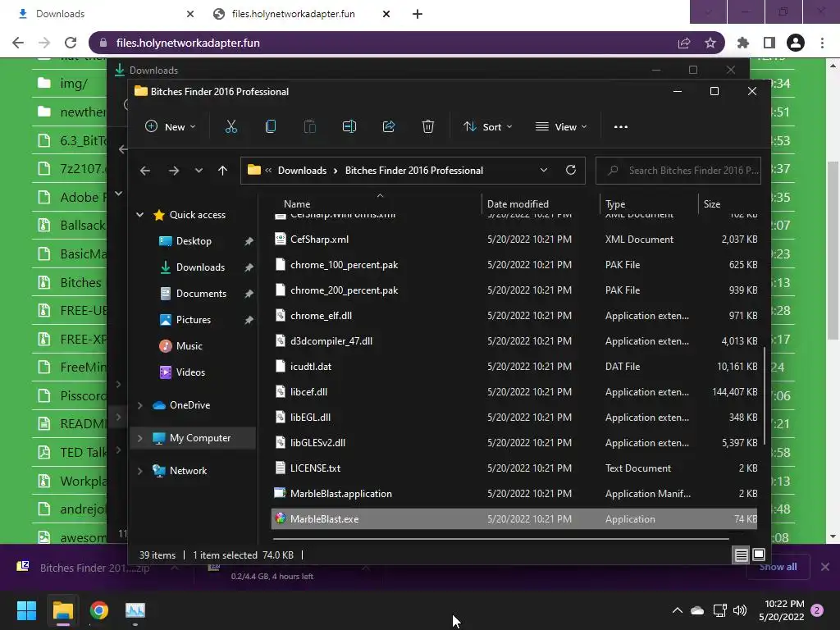This screenshot has height=630, width=840.
Task: Go back in Explorer navigation
Action: click(x=145, y=171)
